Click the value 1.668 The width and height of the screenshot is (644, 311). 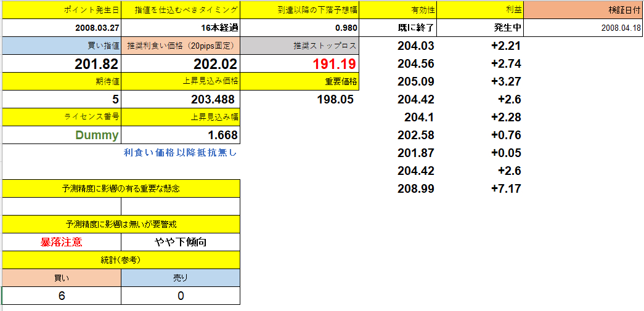pyautogui.click(x=181, y=135)
